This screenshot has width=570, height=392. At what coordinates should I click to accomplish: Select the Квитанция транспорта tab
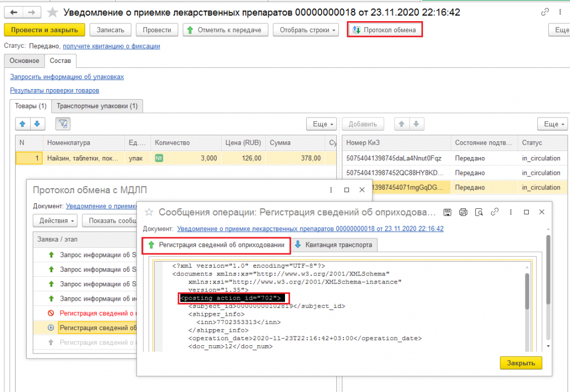(x=334, y=245)
